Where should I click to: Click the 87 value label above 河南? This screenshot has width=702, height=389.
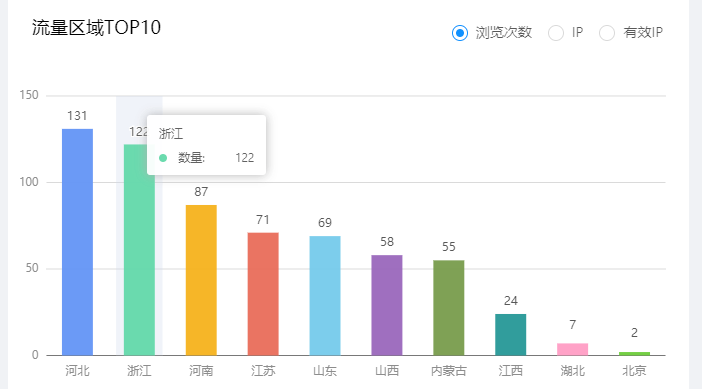point(201,192)
